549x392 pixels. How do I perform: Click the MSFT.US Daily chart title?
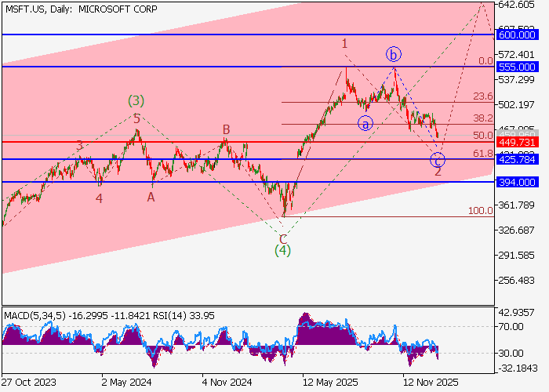[x=80, y=9]
